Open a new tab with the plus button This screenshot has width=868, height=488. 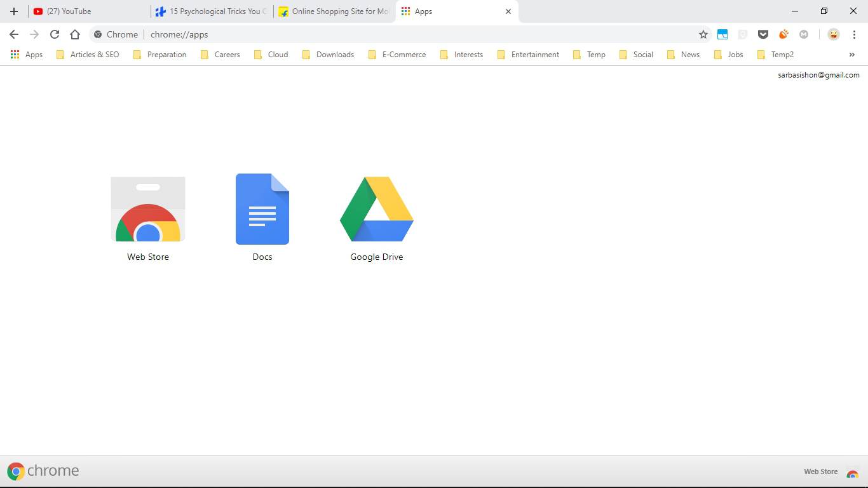tap(14, 11)
